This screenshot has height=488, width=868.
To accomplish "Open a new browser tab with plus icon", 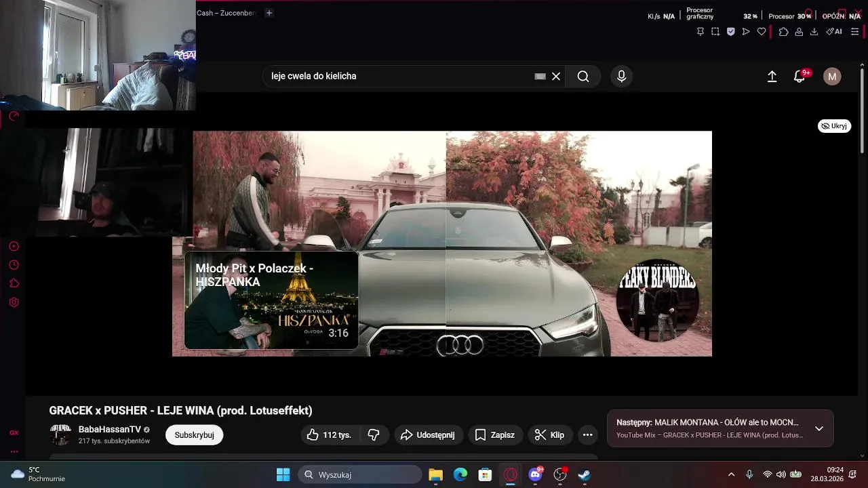I will coord(269,13).
